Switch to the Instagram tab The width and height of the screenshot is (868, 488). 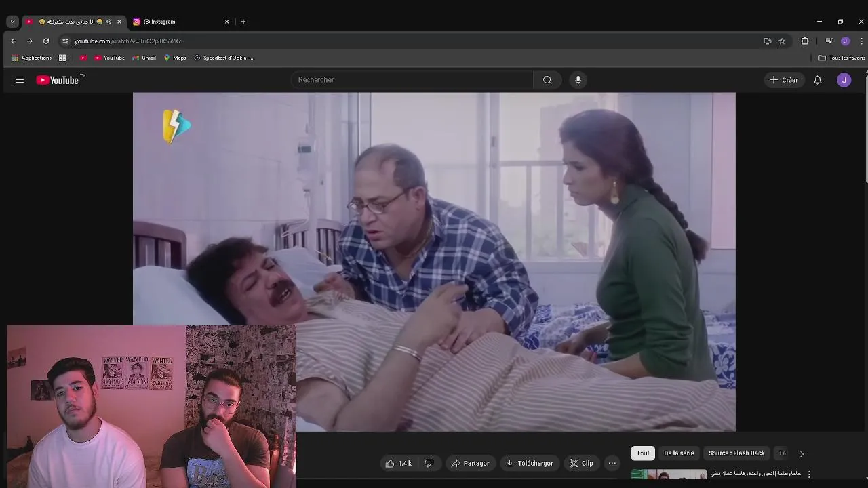[x=180, y=22]
